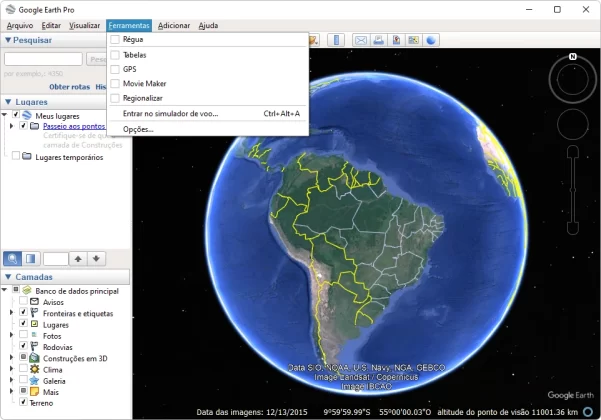Screen dimensions: 601x420
Task: Click the Construções em 3D building icon
Action: 34,358
